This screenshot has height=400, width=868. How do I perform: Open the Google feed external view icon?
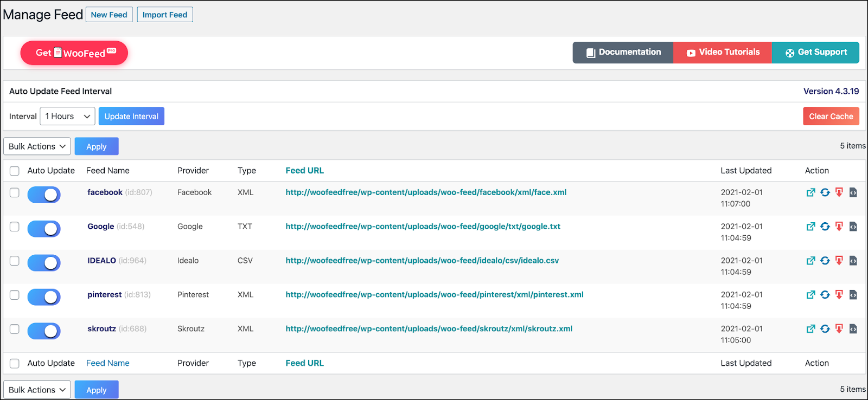coord(810,227)
